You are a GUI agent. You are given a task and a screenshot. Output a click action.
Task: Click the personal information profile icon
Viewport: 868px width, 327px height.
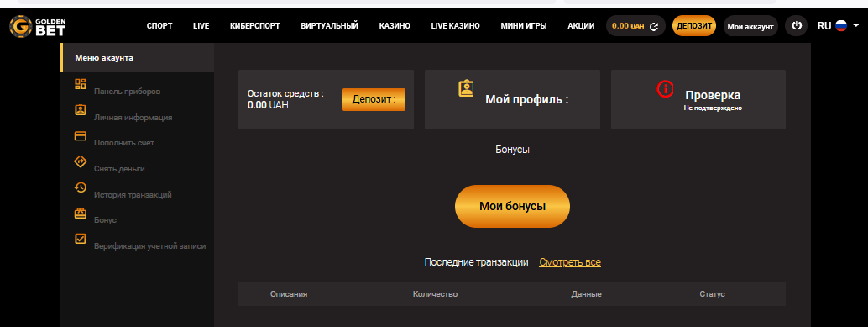pyautogui.click(x=81, y=110)
